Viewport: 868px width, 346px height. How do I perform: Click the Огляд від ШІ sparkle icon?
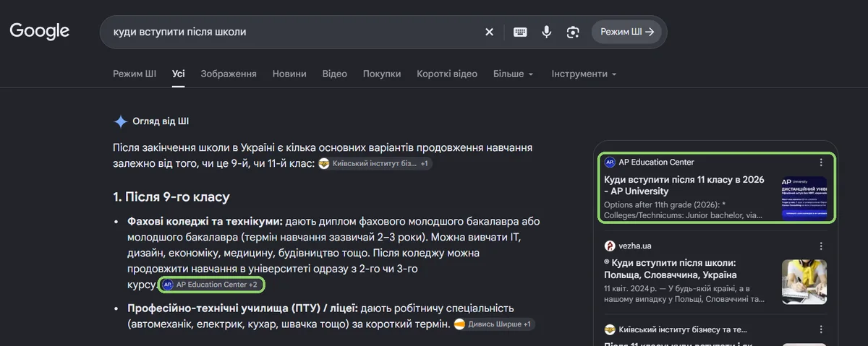120,121
